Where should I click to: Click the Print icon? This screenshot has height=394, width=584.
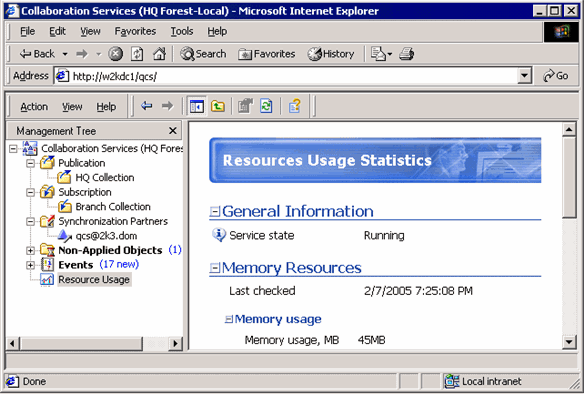pyautogui.click(x=406, y=54)
